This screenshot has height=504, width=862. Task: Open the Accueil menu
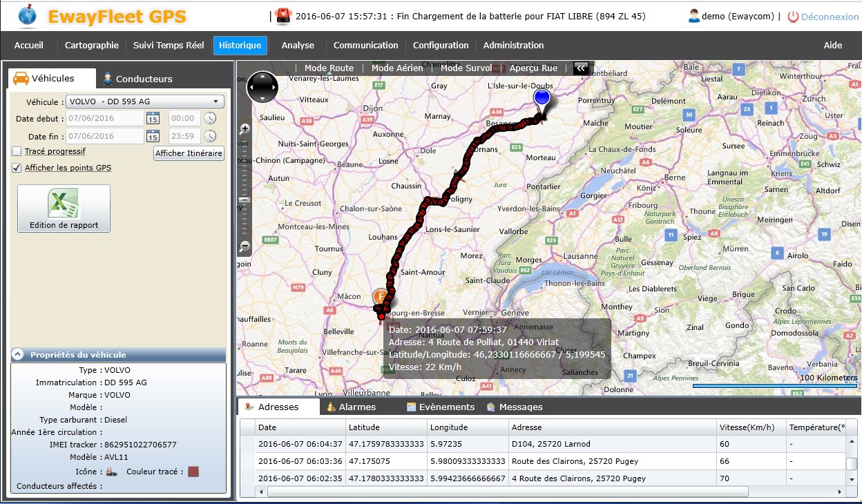pos(29,46)
